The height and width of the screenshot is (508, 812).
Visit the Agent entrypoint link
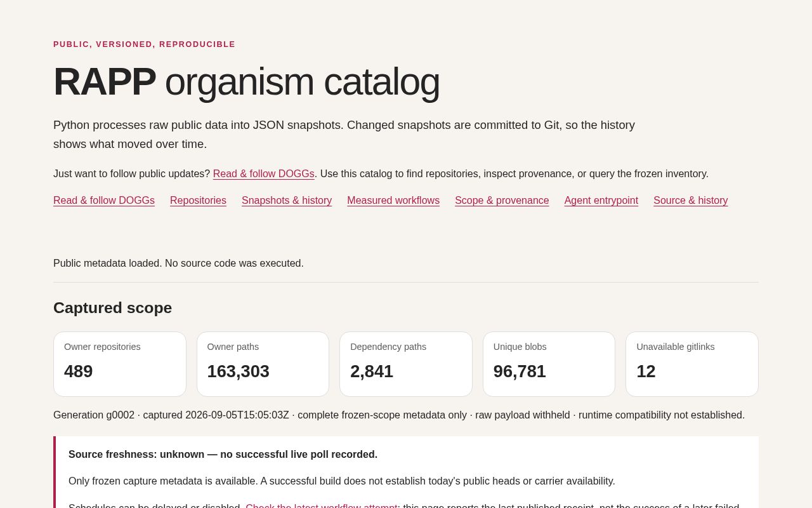pyautogui.click(x=601, y=201)
